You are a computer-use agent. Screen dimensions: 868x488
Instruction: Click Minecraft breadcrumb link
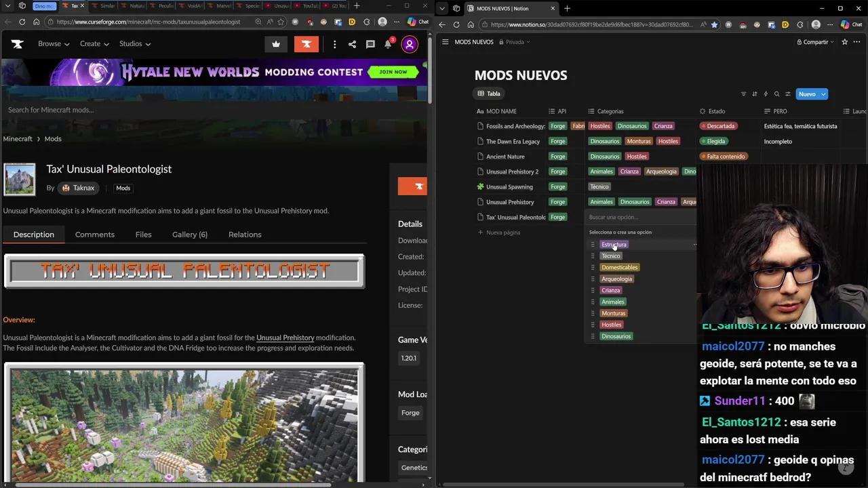(18, 139)
